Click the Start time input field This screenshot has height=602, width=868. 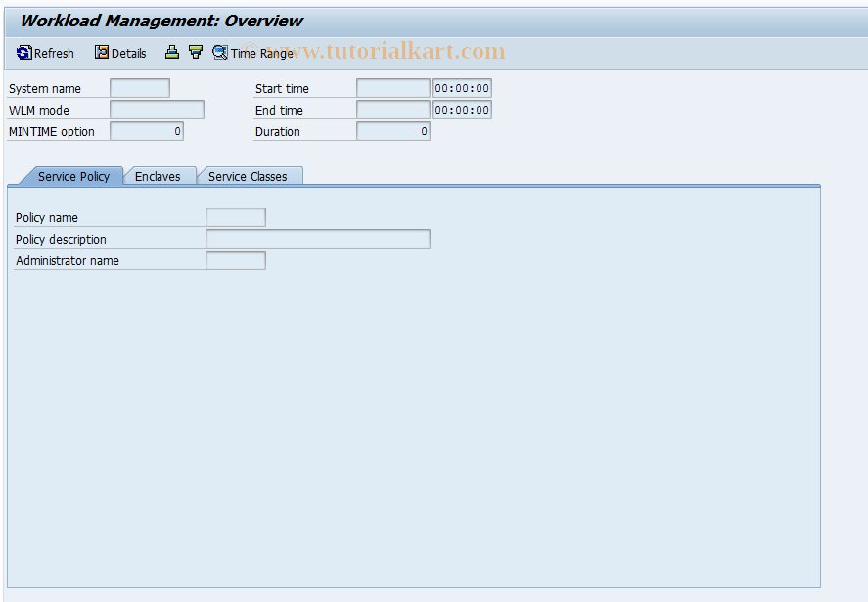tap(392, 87)
